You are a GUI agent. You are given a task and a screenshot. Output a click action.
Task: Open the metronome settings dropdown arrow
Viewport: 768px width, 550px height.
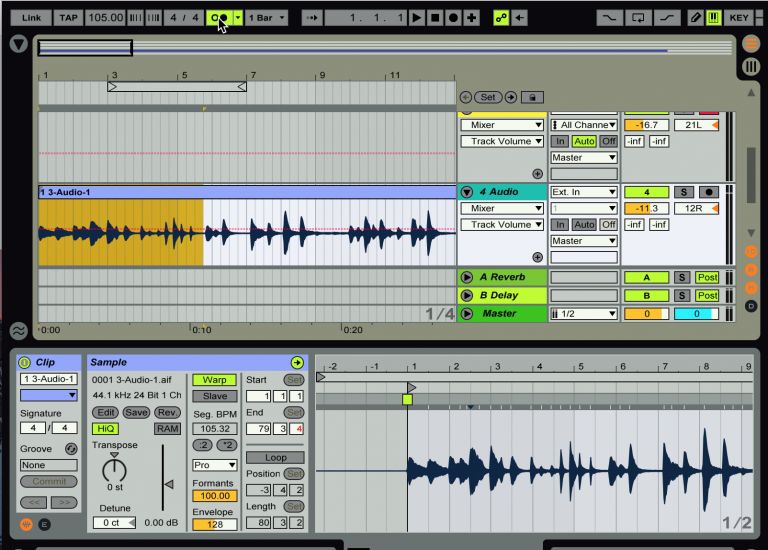[x=238, y=18]
